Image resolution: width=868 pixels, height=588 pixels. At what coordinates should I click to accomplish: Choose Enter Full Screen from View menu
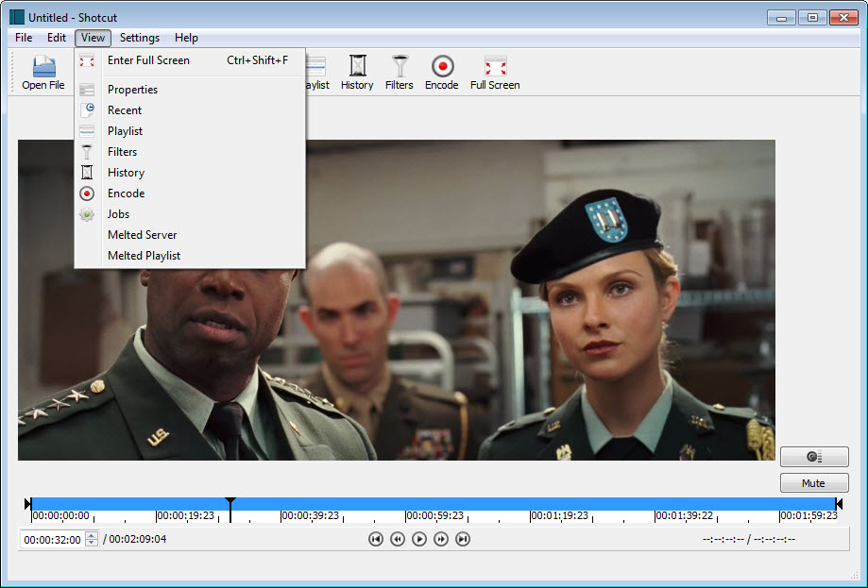point(190,60)
